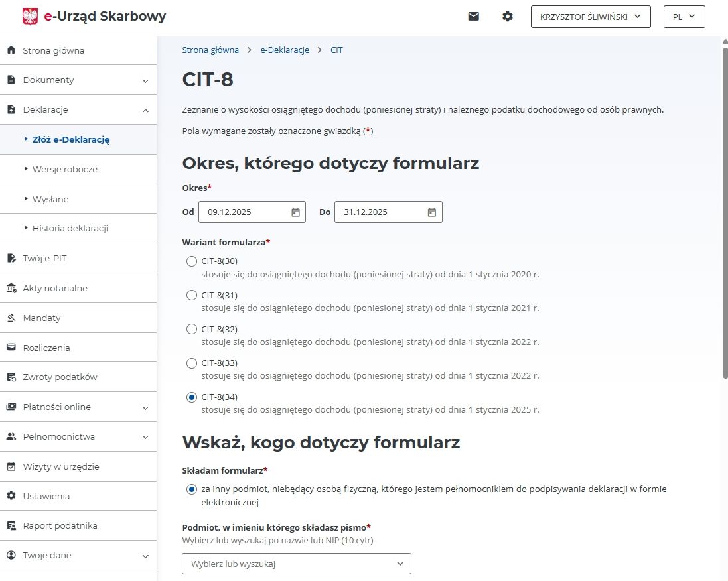Viewport: 728px width, 581px height.
Task: Open calendar picker for Do date
Action: click(x=432, y=212)
